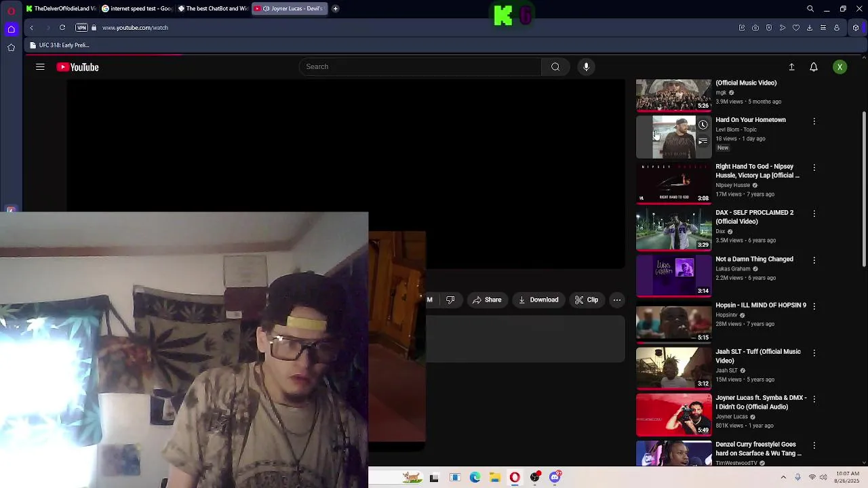Switch to internet speed test Google tab
This screenshot has width=868, height=488.
point(136,9)
